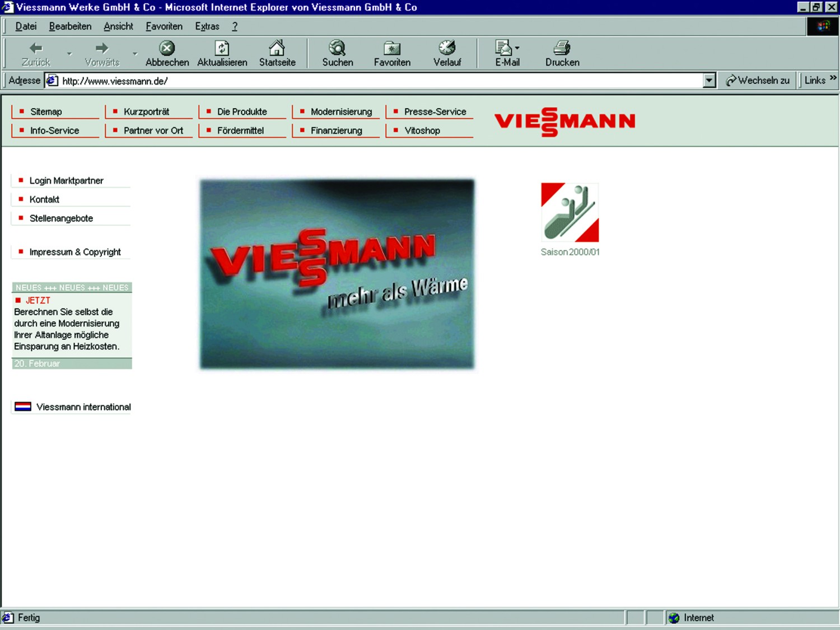Refresh the page with the Aktualisieren icon
The width and height of the screenshot is (840, 630).
point(222,48)
